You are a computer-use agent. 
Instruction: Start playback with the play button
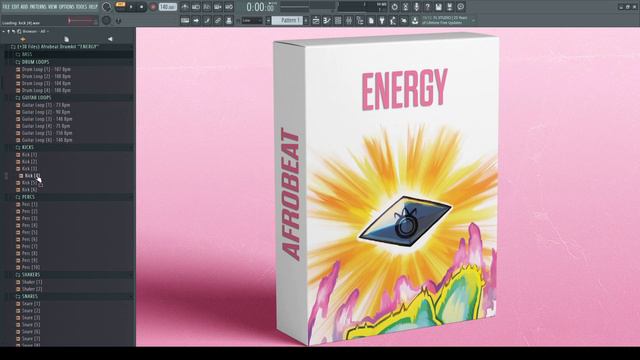(x=131, y=7)
